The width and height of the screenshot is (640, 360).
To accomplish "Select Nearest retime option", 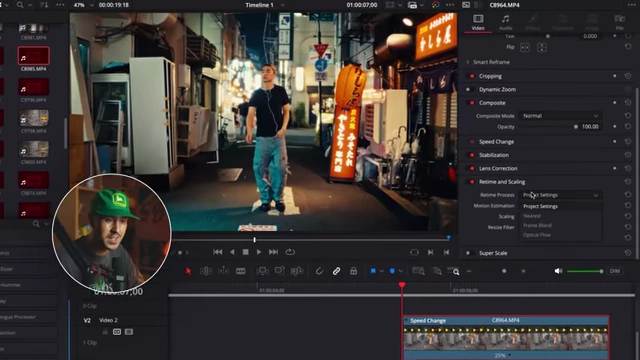I will 560,216.
